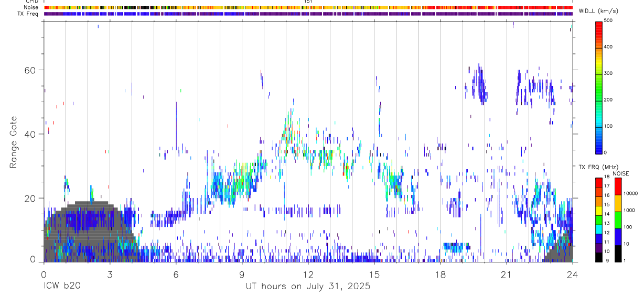Click the 18 tick on TX FRQ legend
Viewport: 644px width, 297px height.
tap(606, 177)
